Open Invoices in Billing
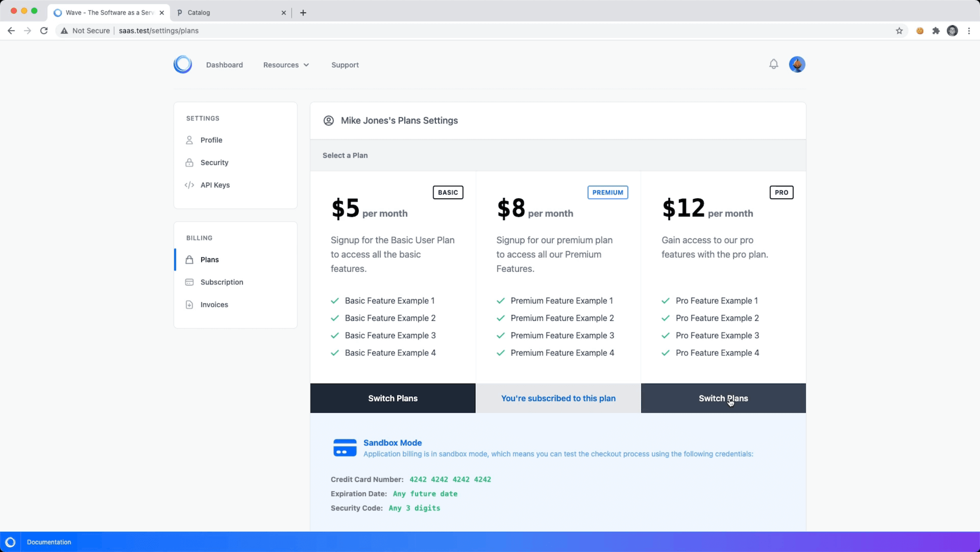Image resolution: width=980 pixels, height=552 pixels. (x=214, y=305)
